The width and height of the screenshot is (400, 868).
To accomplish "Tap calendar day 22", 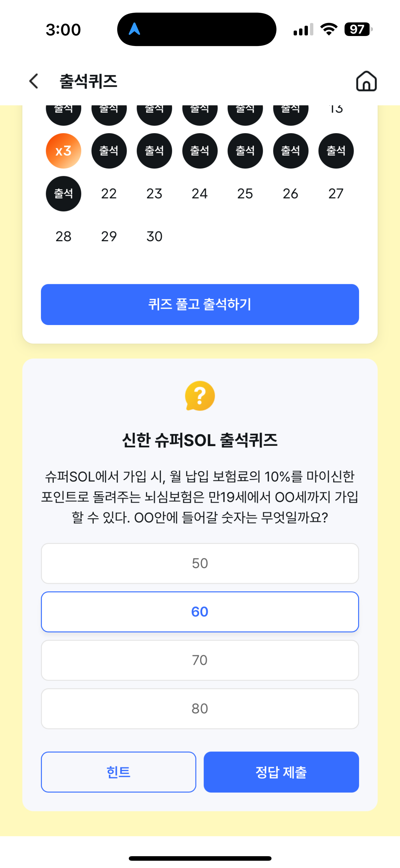I will point(109,193).
